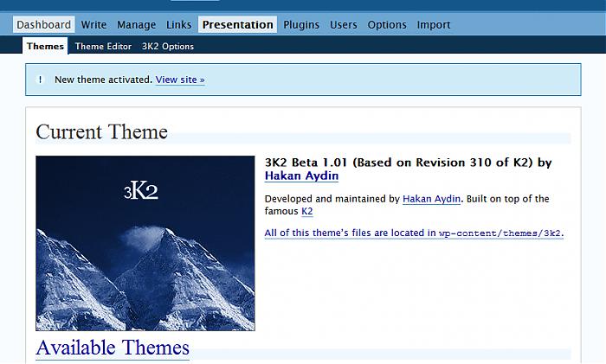The width and height of the screenshot is (606, 364).
Task: Click the View site » link
Action: click(x=180, y=80)
